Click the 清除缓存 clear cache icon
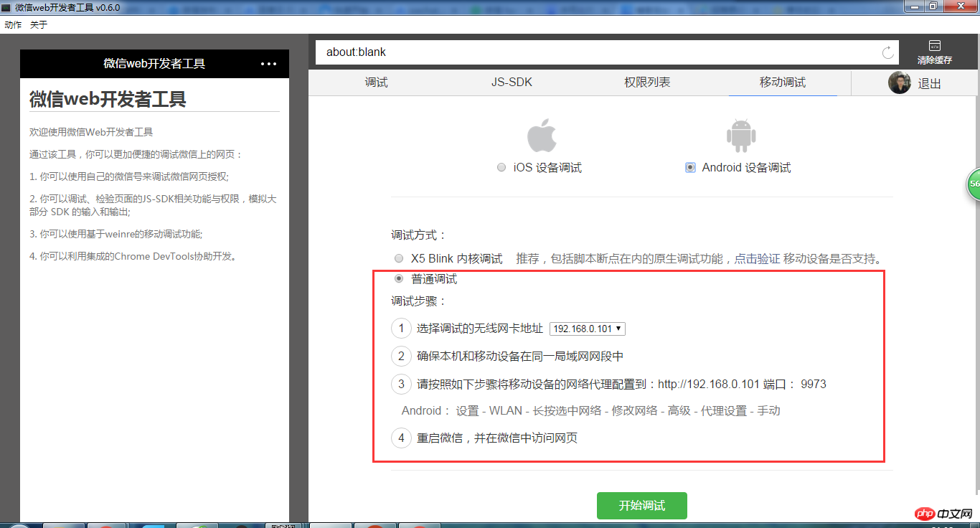The image size is (980, 528). [x=934, y=52]
